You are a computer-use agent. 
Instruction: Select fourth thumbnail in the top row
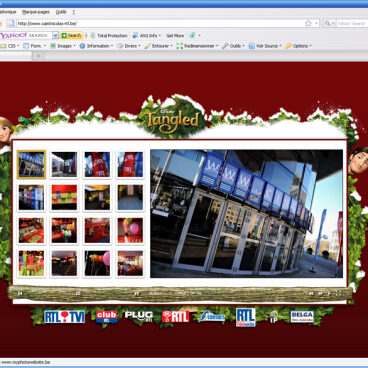click(130, 165)
